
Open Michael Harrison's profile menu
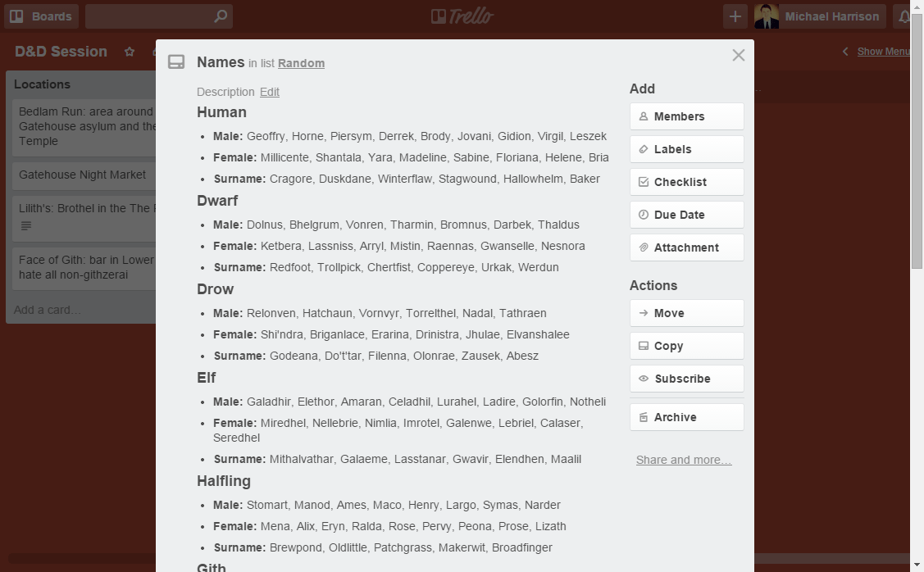819,16
